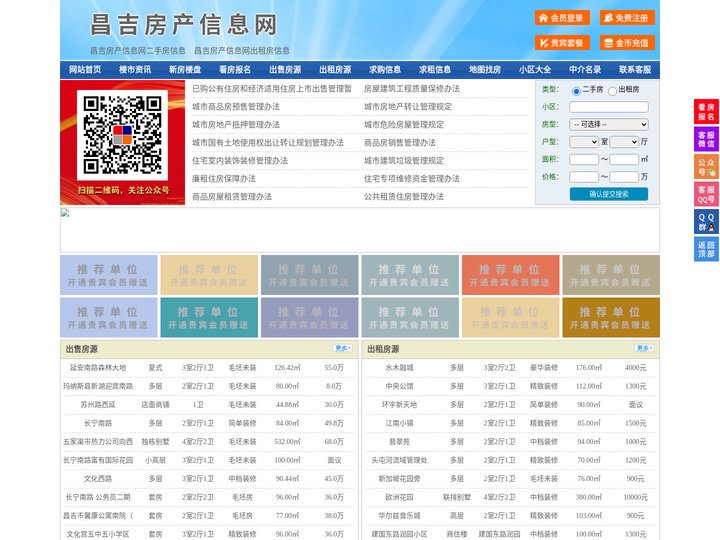Screen dimensions: 720x540
Task: Open the 房屋建筑工程质量保修办法 link
Action: (412, 89)
